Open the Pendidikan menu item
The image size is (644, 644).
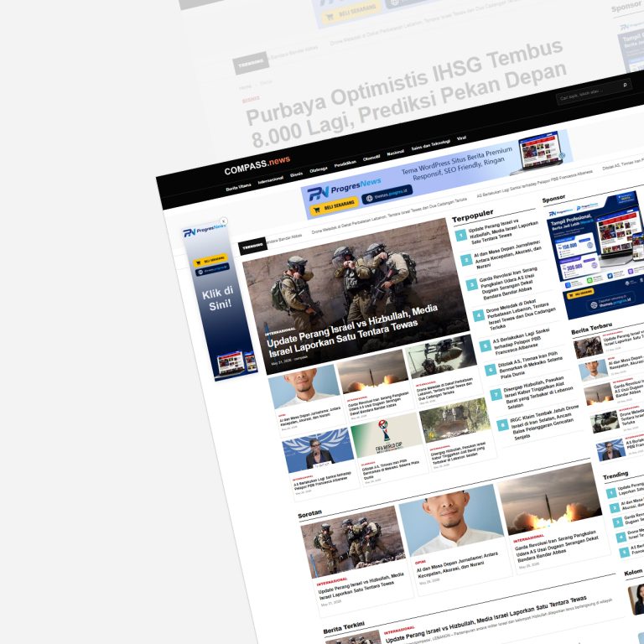(x=345, y=164)
